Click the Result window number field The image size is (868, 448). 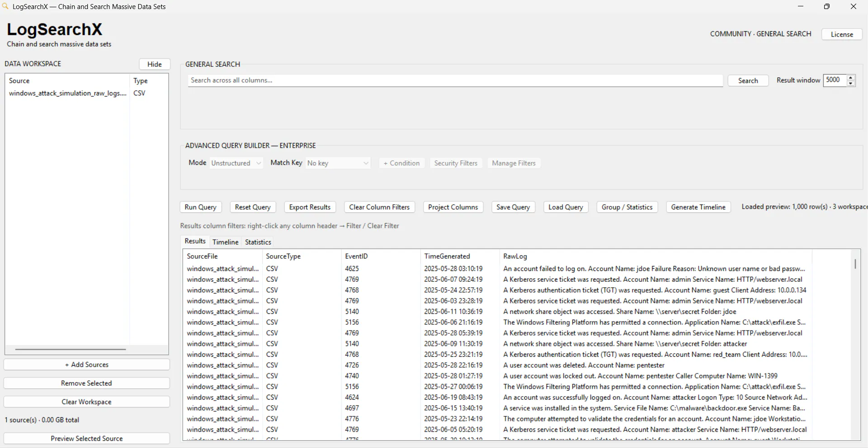pos(835,80)
